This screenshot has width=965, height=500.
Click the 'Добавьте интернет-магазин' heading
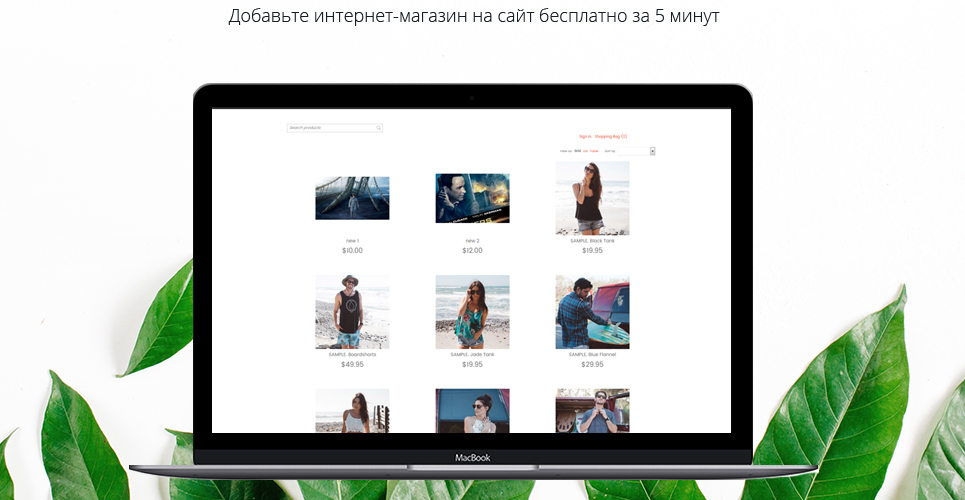pyautogui.click(x=474, y=15)
